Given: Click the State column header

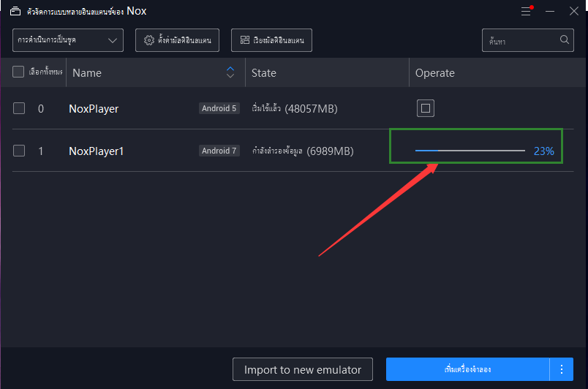Looking at the screenshot, I should pos(264,73).
